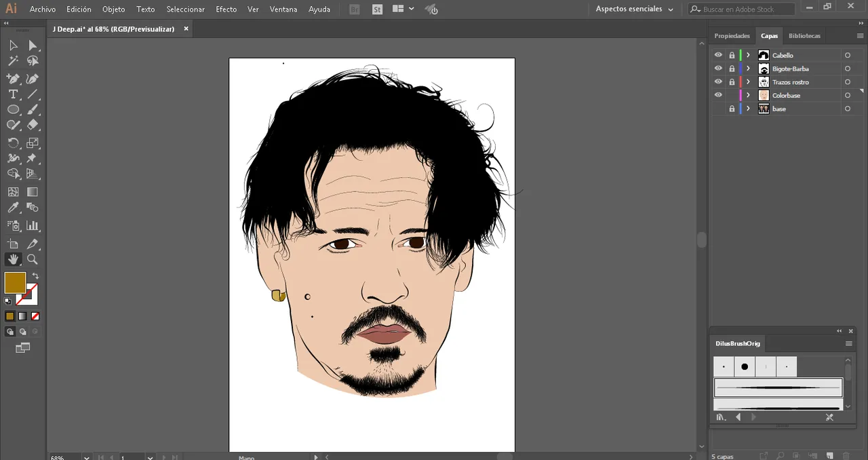
Task: Click the golden fill color swatch
Action: point(15,283)
